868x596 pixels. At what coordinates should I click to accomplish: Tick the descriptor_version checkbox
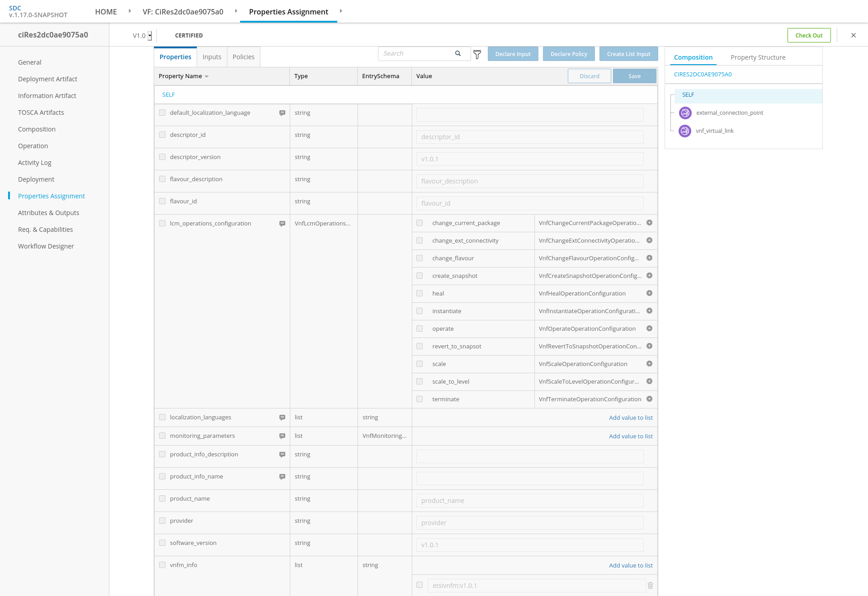(162, 157)
